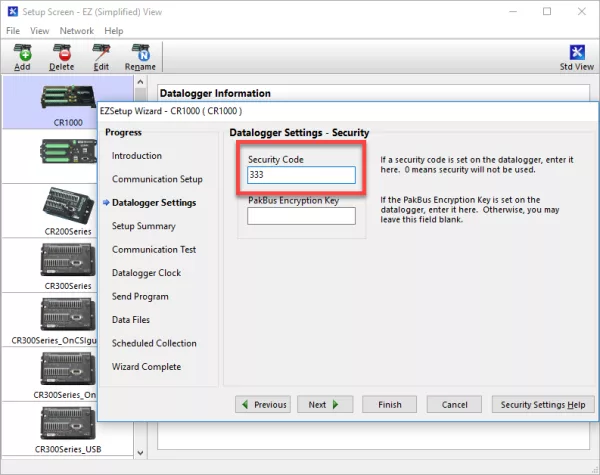The width and height of the screenshot is (600, 475).
Task: Click the Security Code input field
Action: pos(301,175)
